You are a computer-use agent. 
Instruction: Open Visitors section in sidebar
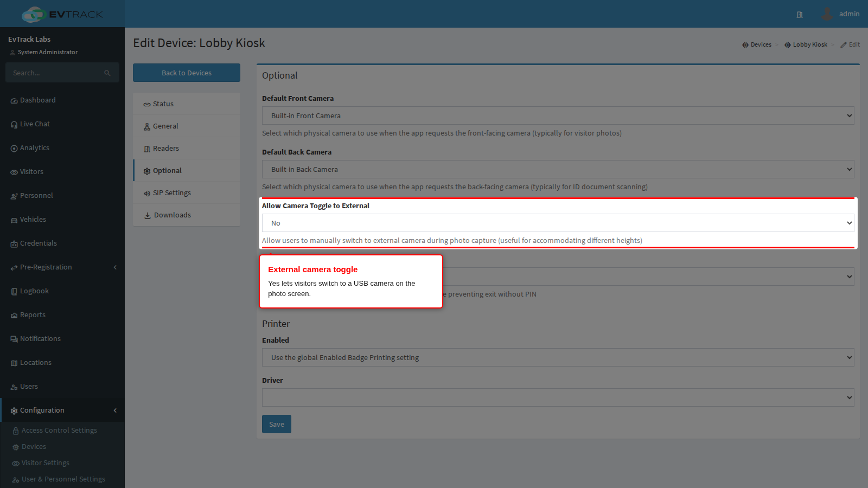[62, 172]
